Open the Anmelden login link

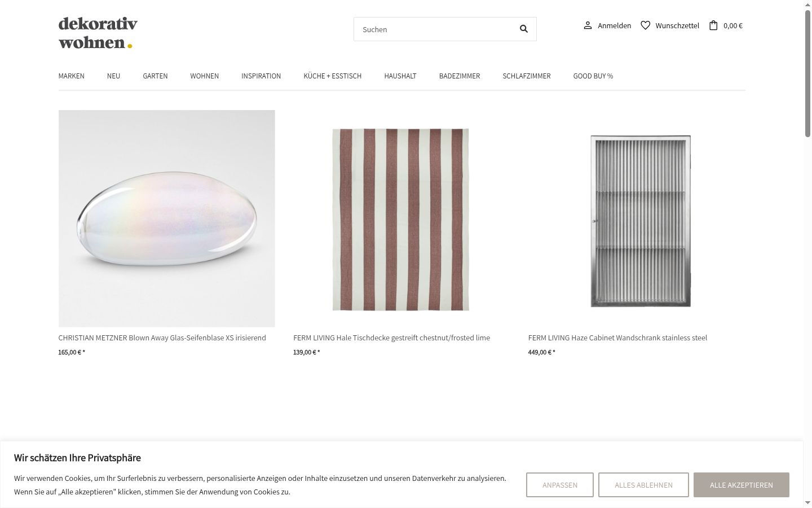pyautogui.click(x=615, y=25)
